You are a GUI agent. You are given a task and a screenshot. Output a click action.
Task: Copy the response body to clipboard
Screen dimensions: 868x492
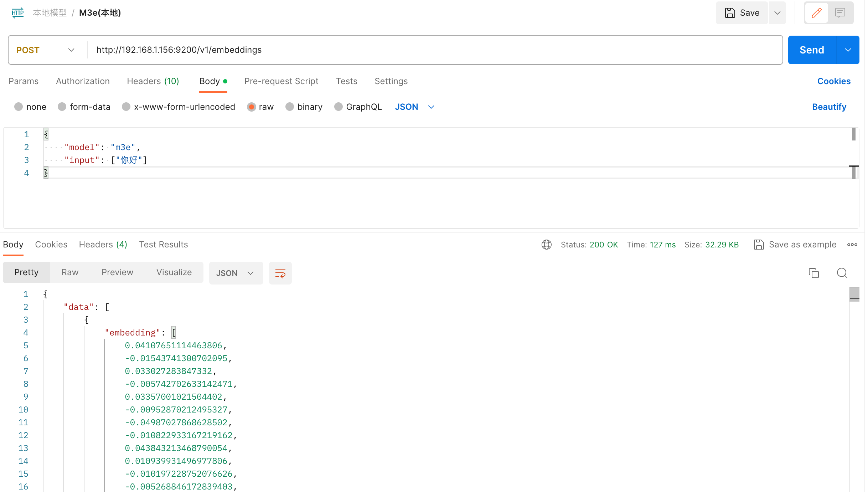click(813, 273)
